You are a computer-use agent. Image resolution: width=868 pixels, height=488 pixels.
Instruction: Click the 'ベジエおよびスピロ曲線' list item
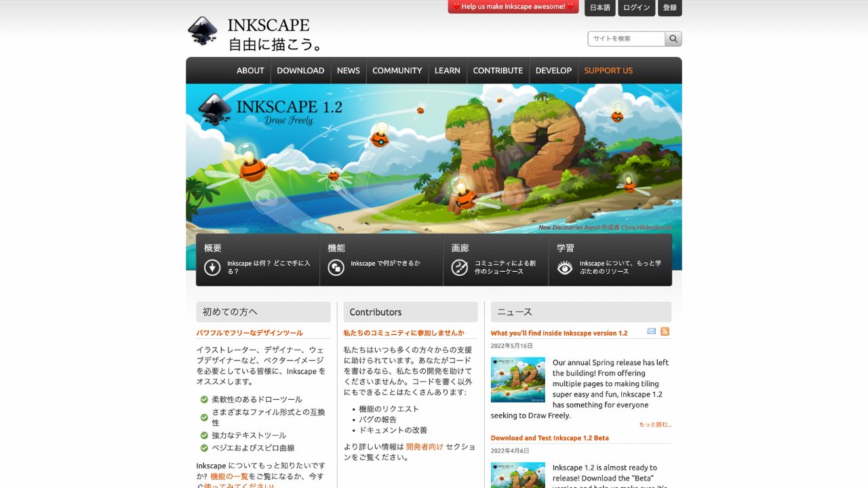pos(253,447)
